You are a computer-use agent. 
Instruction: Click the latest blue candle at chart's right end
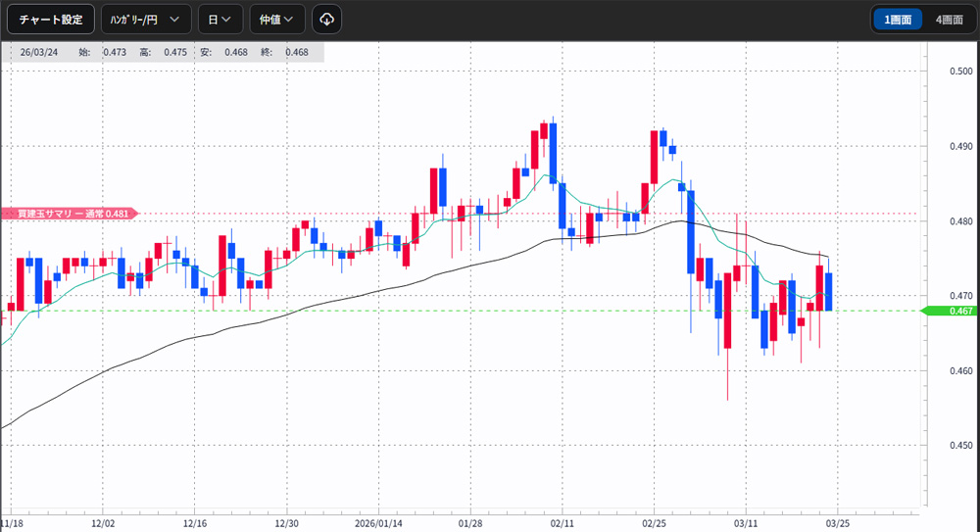pyautogui.click(x=829, y=292)
